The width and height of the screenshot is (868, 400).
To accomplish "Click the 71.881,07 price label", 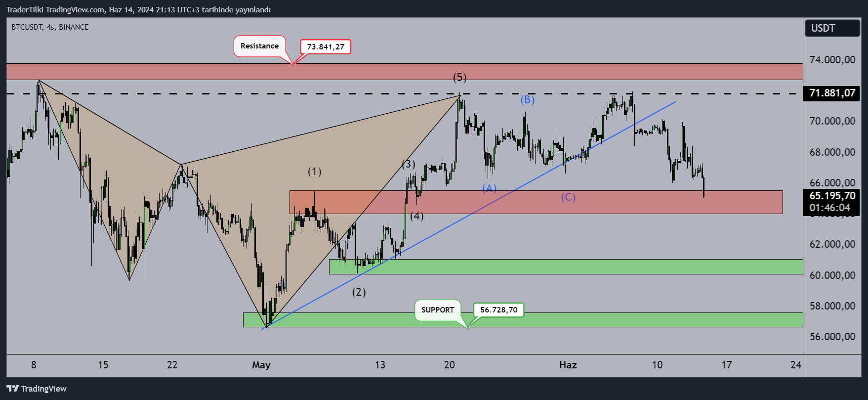I will tap(832, 93).
